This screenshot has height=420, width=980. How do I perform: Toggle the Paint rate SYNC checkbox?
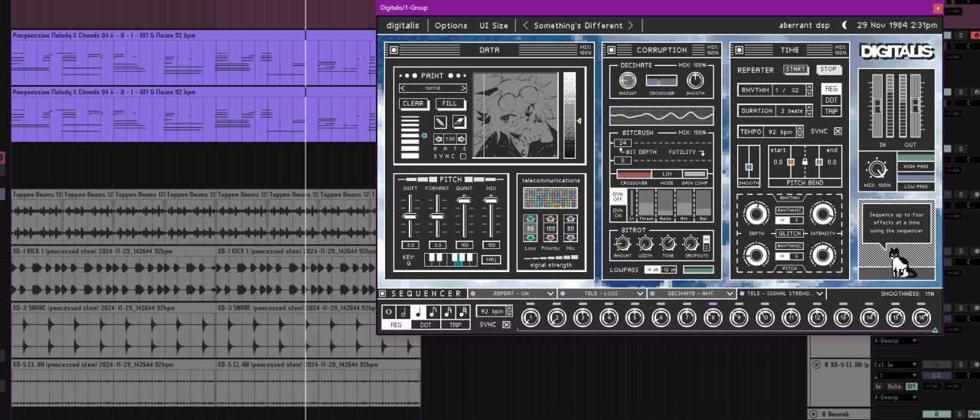coord(462,156)
